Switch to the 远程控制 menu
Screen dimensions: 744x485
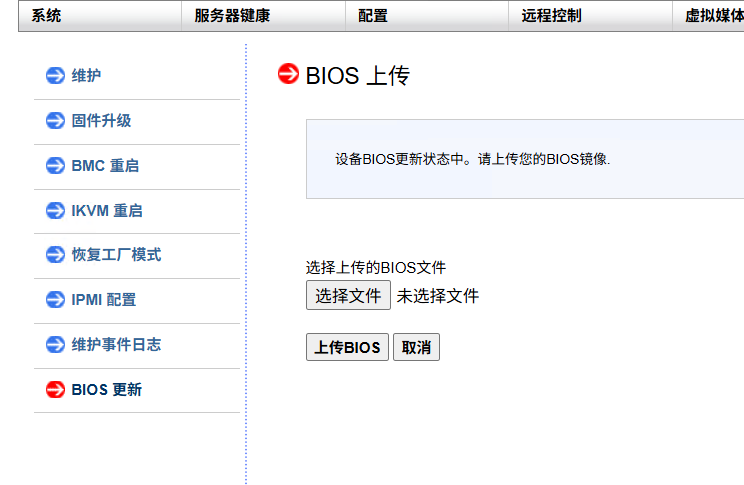[551, 16]
